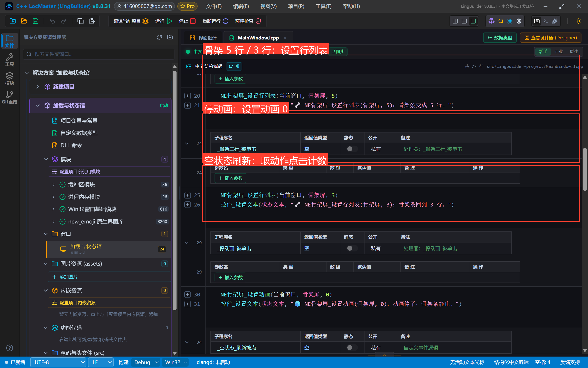Open the 文件(F) menu
588x368 pixels.
coord(214,6)
